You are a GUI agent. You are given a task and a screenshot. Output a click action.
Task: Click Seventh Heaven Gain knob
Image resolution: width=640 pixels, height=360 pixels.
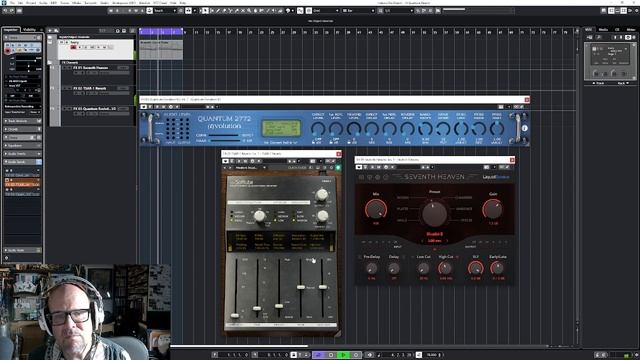(x=493, y=209)
